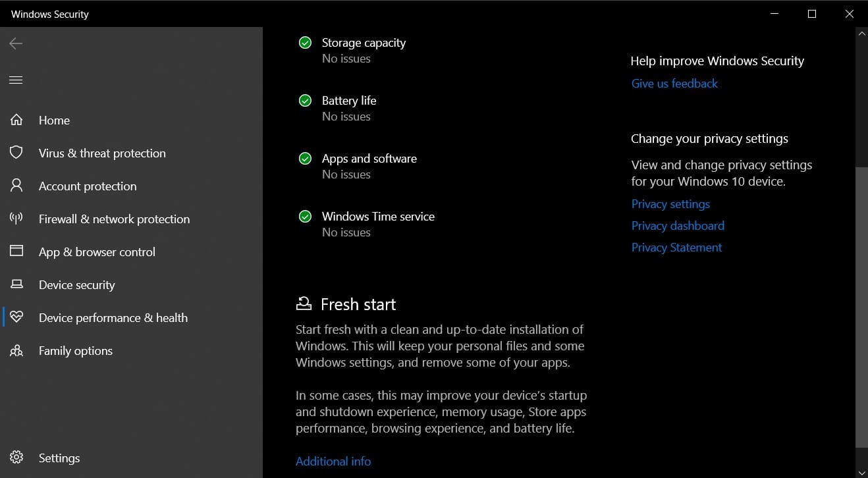Screen dimensions: 868x478
Task: Open the Privacy Statement link
Action: pos(676,248)
